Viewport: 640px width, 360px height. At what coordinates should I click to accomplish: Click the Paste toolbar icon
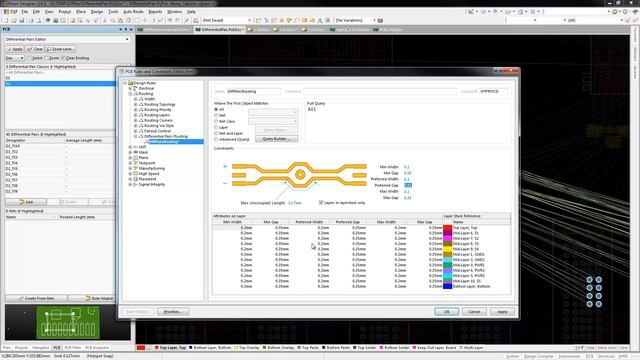pyautogui.click(x=120, y=20)
